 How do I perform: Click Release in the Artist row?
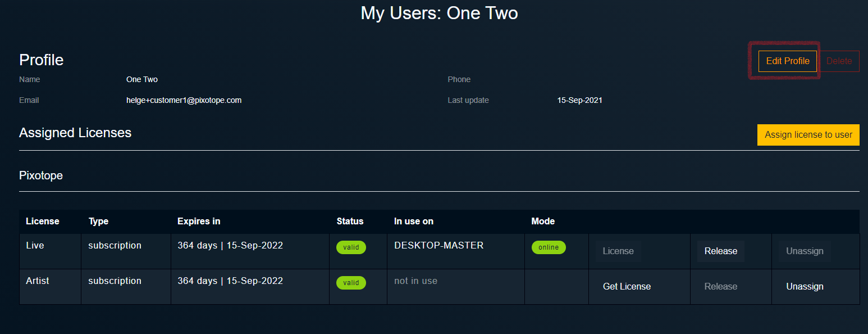[721, 286]
